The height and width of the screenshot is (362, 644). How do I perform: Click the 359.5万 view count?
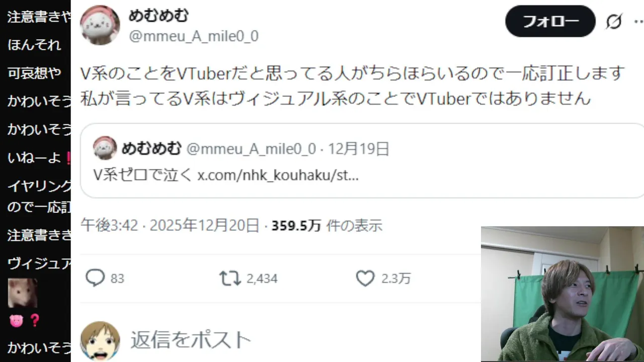296,226
